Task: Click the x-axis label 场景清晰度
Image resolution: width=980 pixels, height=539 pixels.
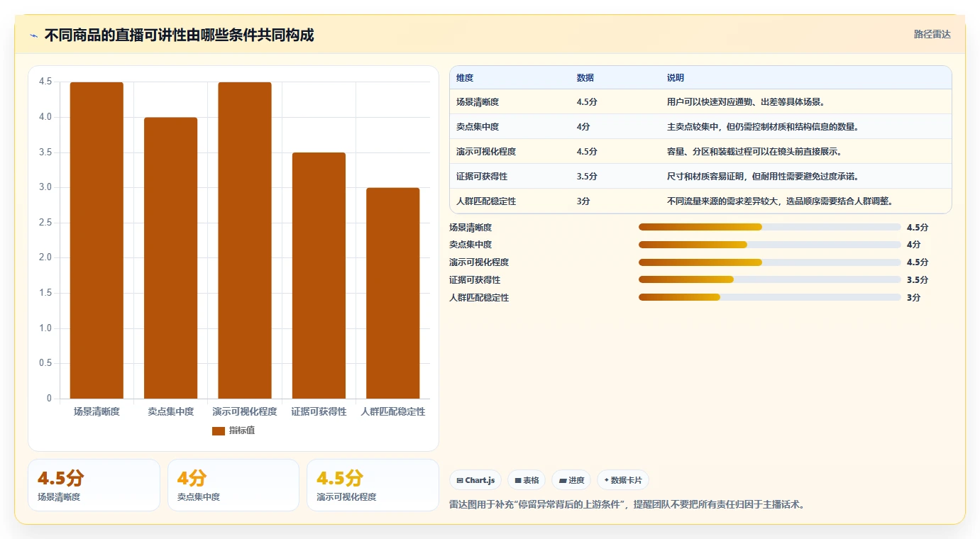Action: 97,411
